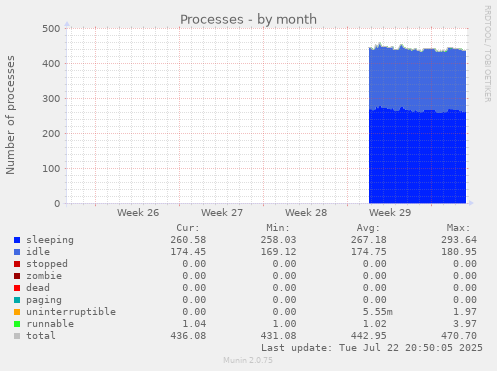Viewport: 497px width, 371px height.
Task: Click the runnable green legend swatch
Action: 17,324
